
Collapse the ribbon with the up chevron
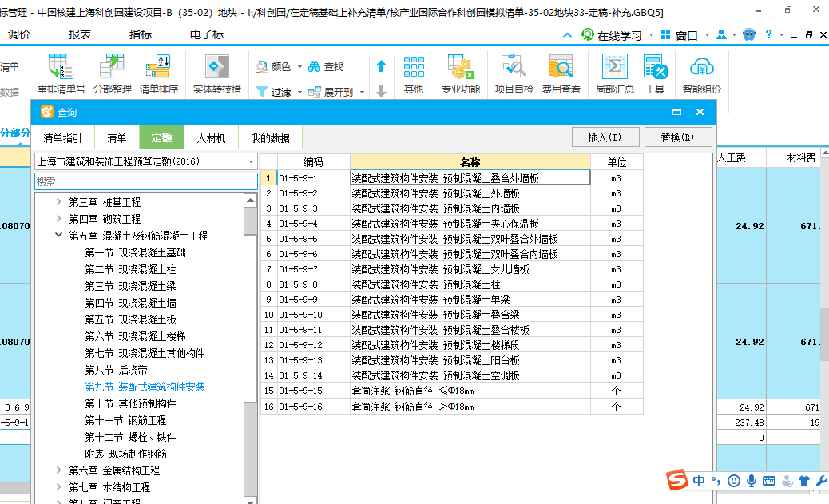pos(567,35)
